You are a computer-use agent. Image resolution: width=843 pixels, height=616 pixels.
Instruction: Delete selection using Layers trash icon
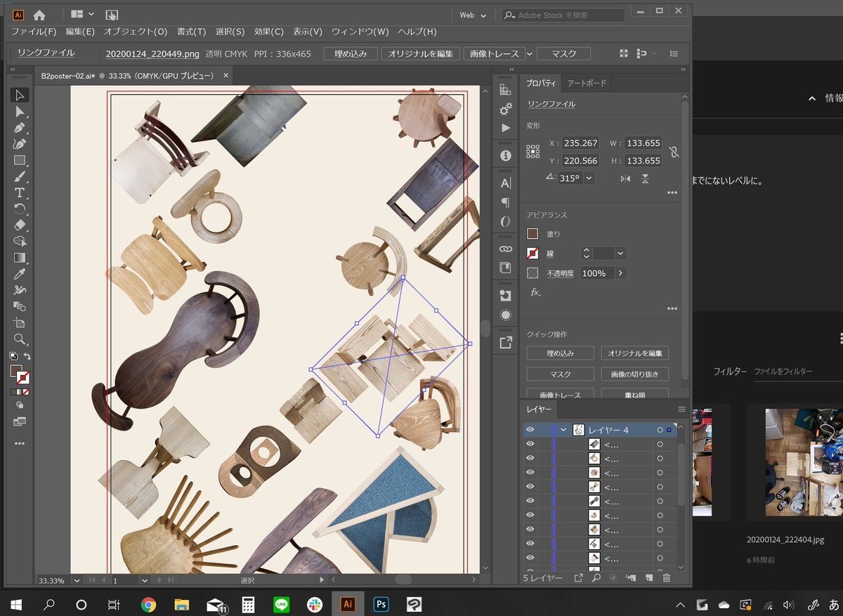click(666, 578)
